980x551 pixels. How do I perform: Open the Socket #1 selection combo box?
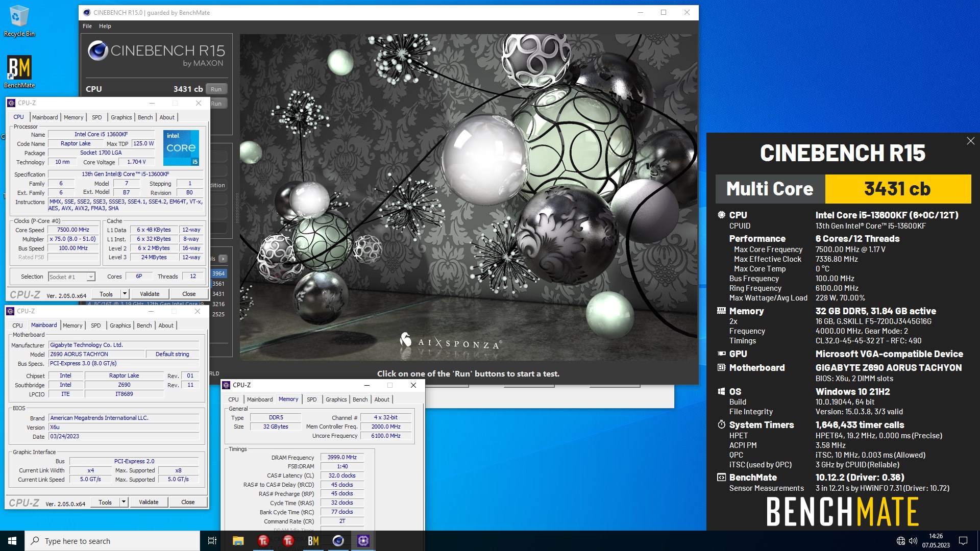72,277
